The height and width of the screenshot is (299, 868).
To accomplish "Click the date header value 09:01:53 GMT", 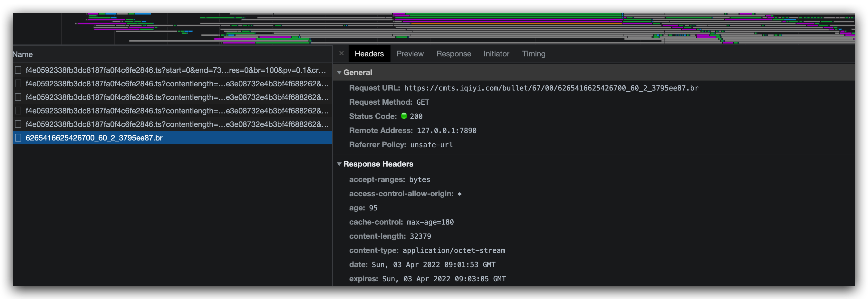I will [x=433, y=265].
